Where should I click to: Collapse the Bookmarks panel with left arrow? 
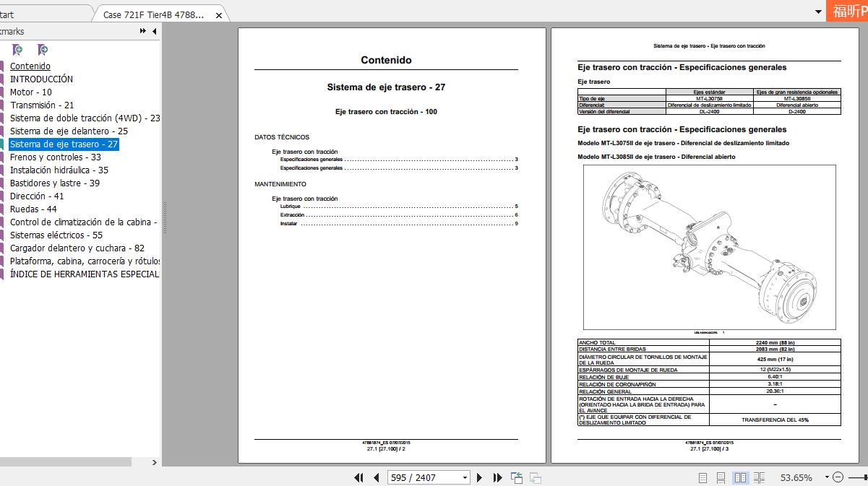pyautogui.click(x=154, y=31)
